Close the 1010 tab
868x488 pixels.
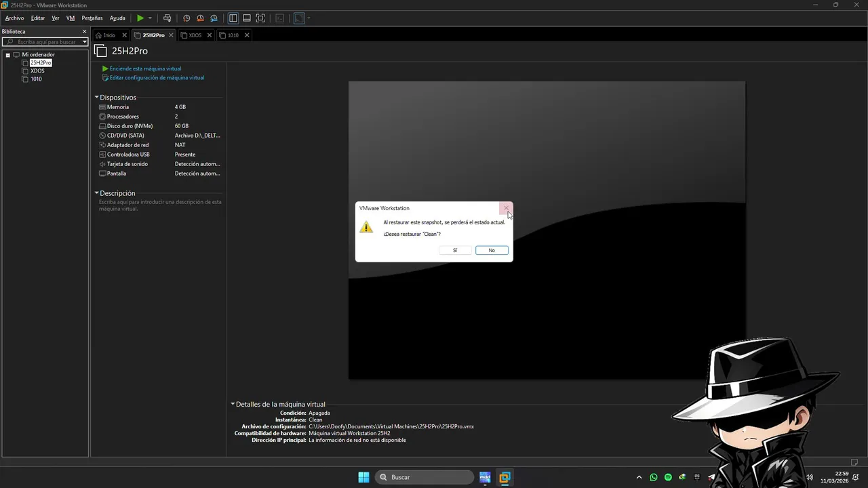pos(247,35)
